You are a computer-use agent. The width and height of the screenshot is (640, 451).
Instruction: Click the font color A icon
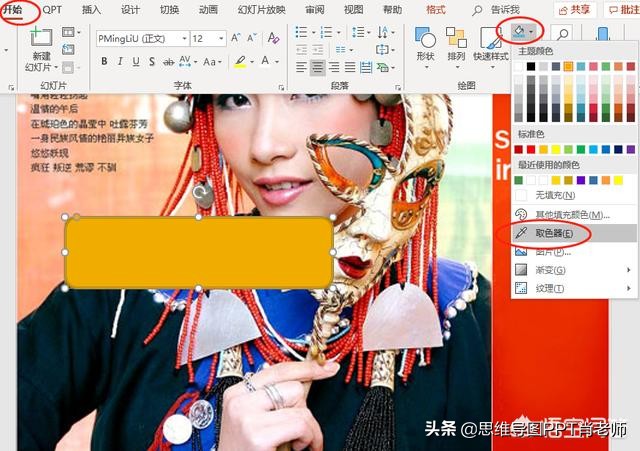265,61
